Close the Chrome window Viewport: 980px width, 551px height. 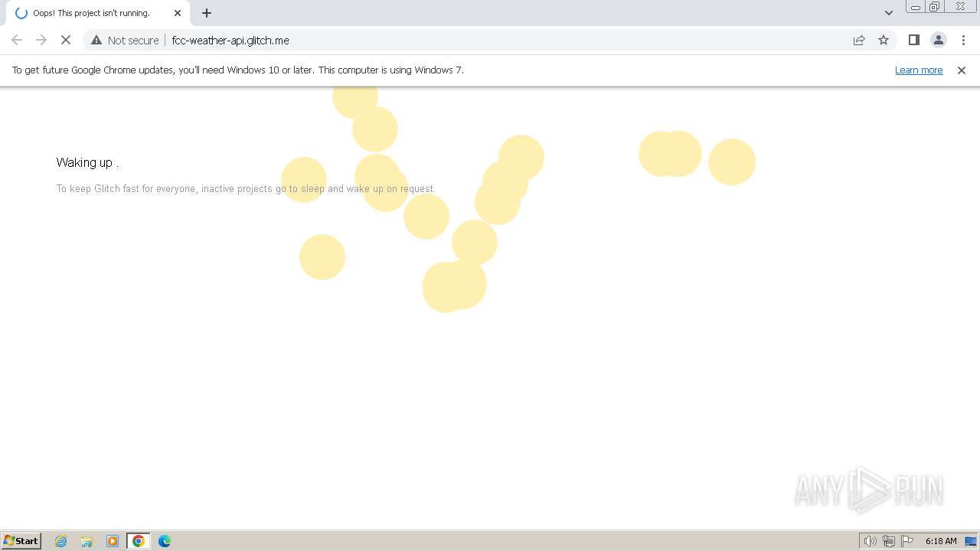[960, 7]
